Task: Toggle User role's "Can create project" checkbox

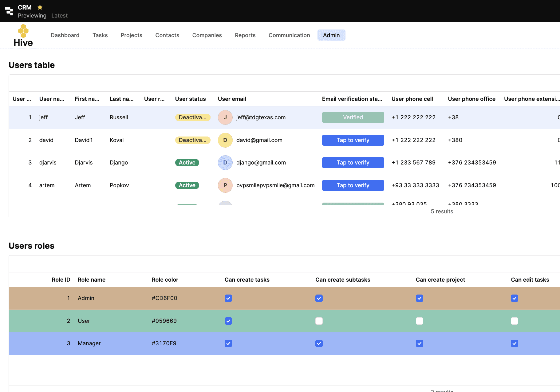Action: click(419, 321)
